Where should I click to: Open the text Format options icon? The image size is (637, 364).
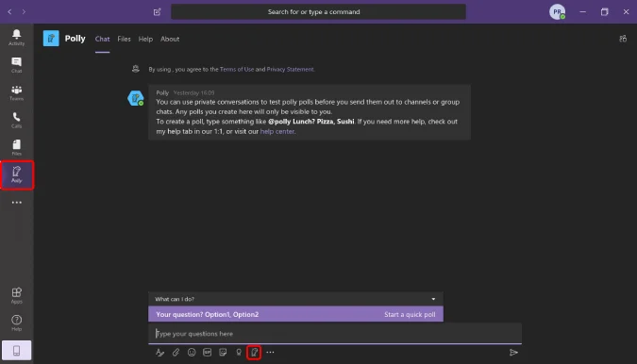point(159,353)
